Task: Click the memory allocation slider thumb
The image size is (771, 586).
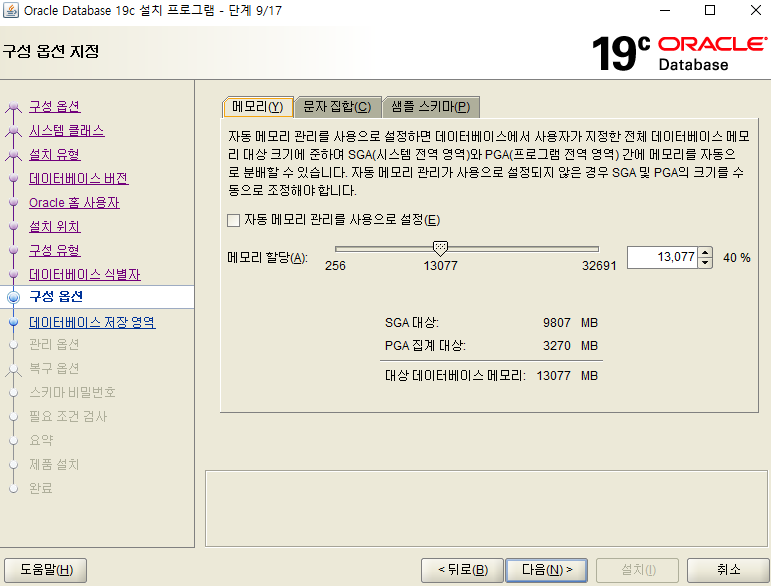Action: click(x=440, y=248)
